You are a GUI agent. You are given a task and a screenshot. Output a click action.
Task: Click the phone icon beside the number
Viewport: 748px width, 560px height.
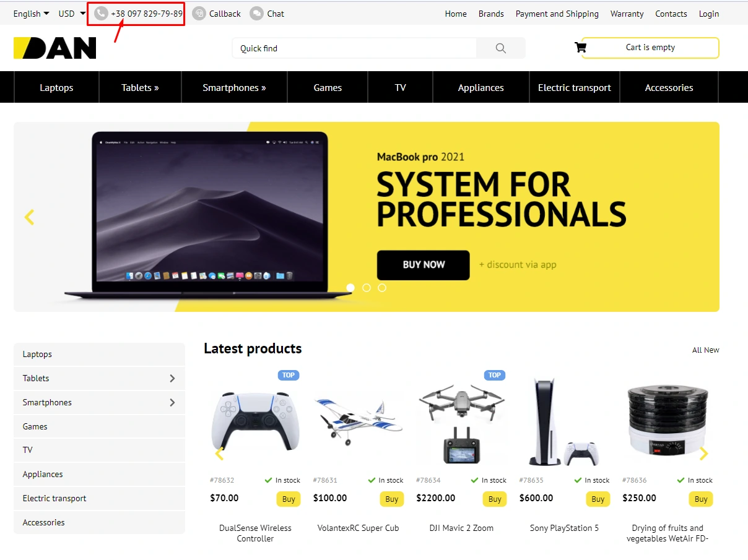[x=101, y=13]
